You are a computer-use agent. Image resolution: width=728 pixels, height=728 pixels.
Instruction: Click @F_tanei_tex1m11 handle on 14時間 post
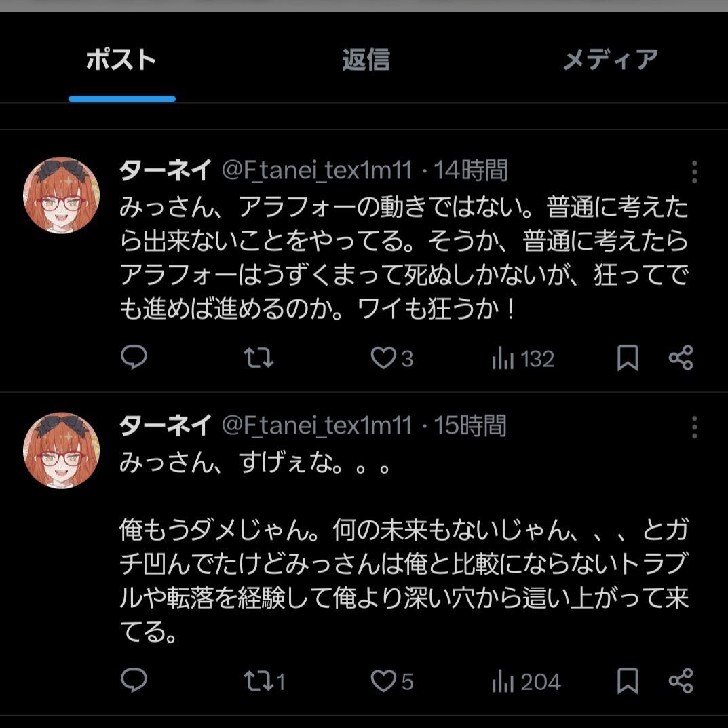coord(317,171)
